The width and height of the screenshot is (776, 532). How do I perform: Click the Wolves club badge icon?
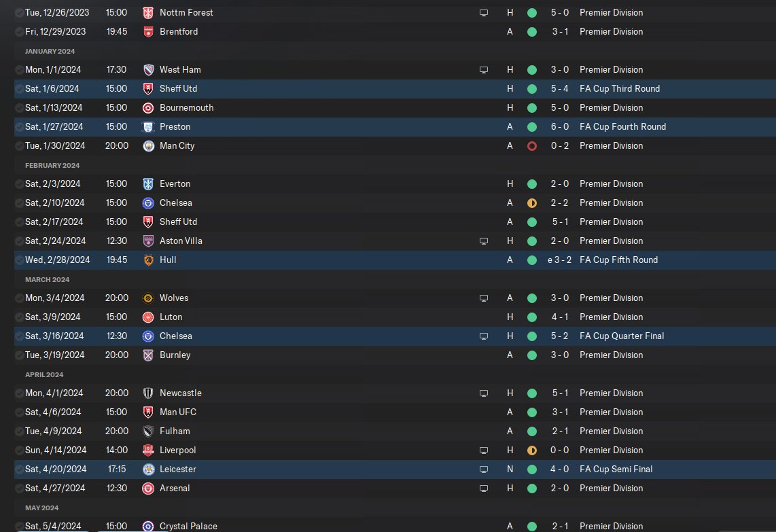point(148,298)
